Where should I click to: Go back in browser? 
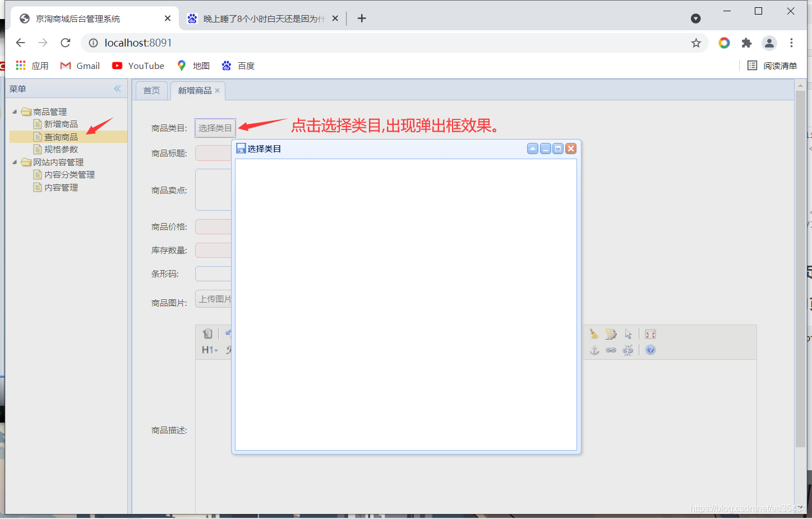click(x=21, y=43)
